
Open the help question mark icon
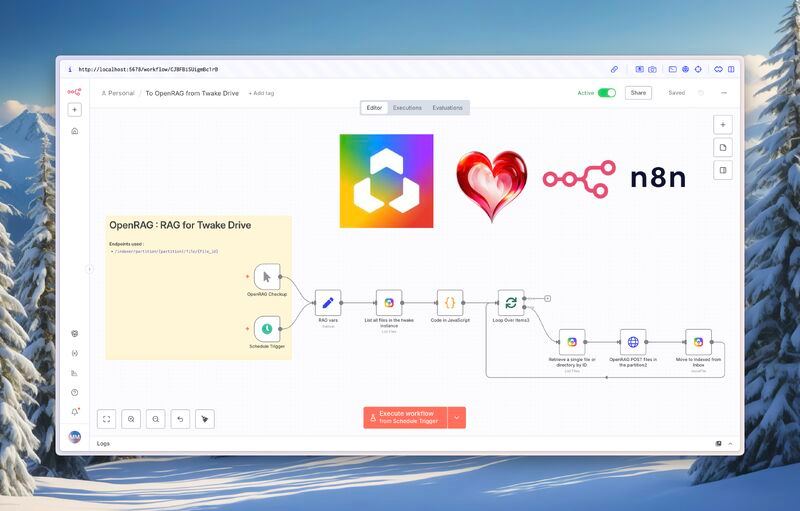coord(74,393)
